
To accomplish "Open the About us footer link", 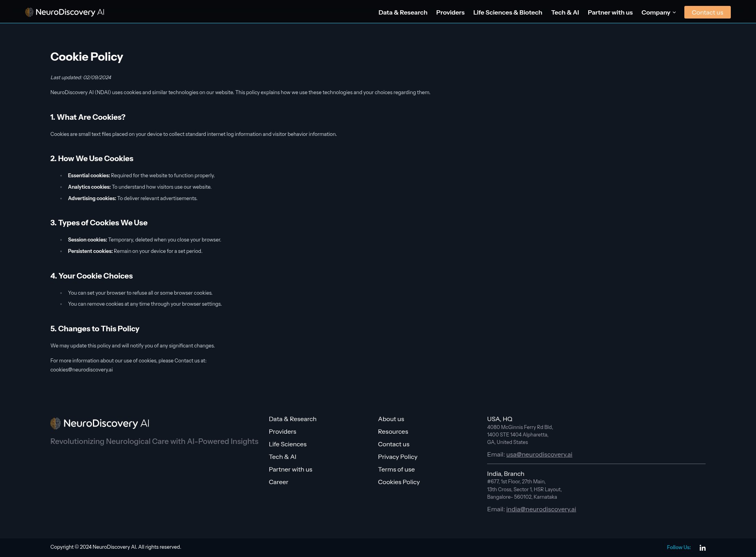I will click(x=391, y=419).
